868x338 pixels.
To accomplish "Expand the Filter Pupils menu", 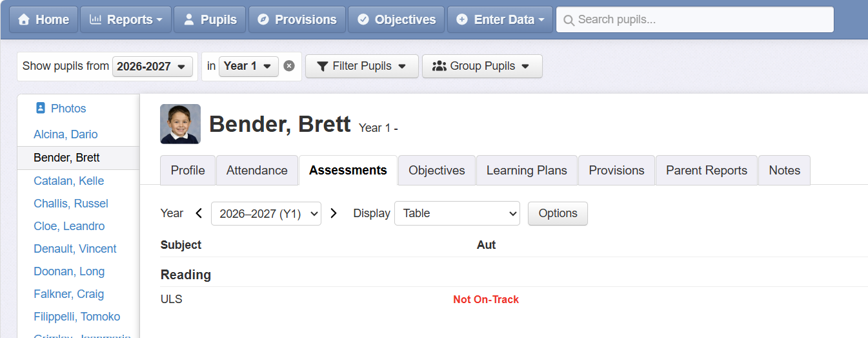I will coord(362,66).
